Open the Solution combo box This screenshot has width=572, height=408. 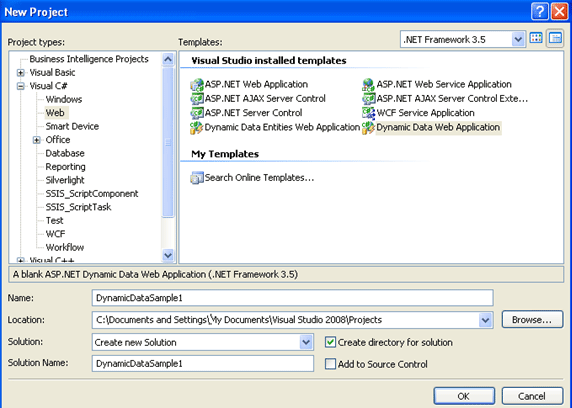tap(203, 342)
